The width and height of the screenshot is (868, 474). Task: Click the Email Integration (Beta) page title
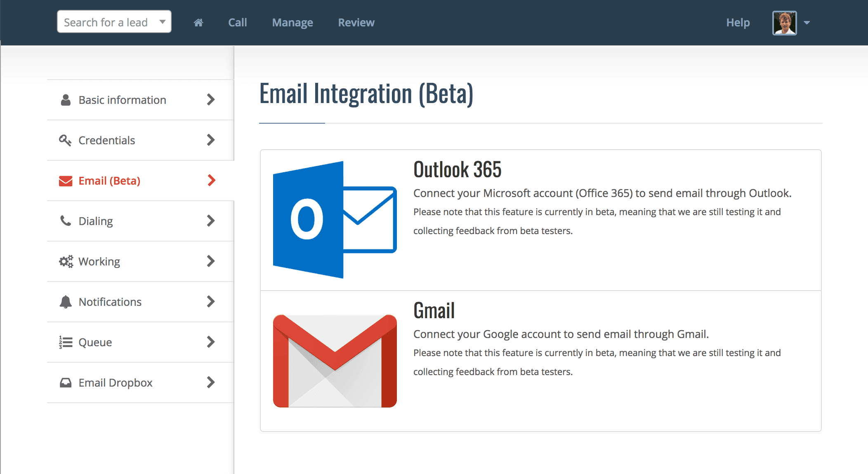click(366, 94)
